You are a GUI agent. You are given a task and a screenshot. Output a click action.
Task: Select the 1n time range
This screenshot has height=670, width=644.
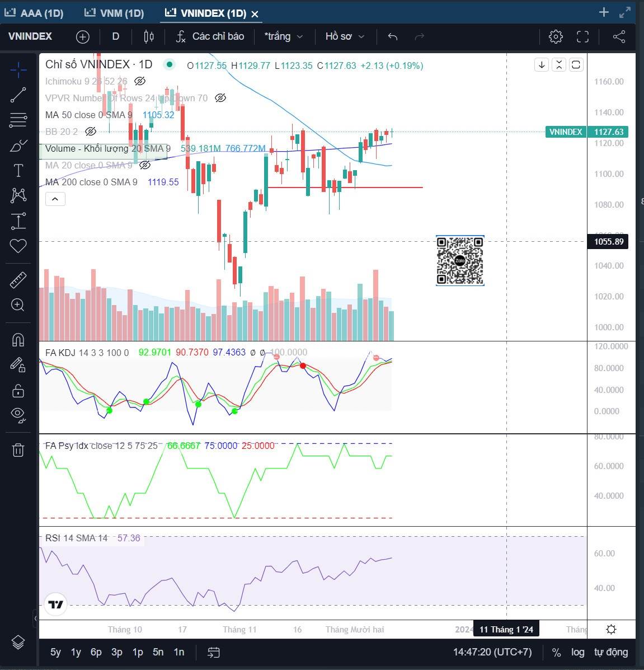[x=179, y=652]
